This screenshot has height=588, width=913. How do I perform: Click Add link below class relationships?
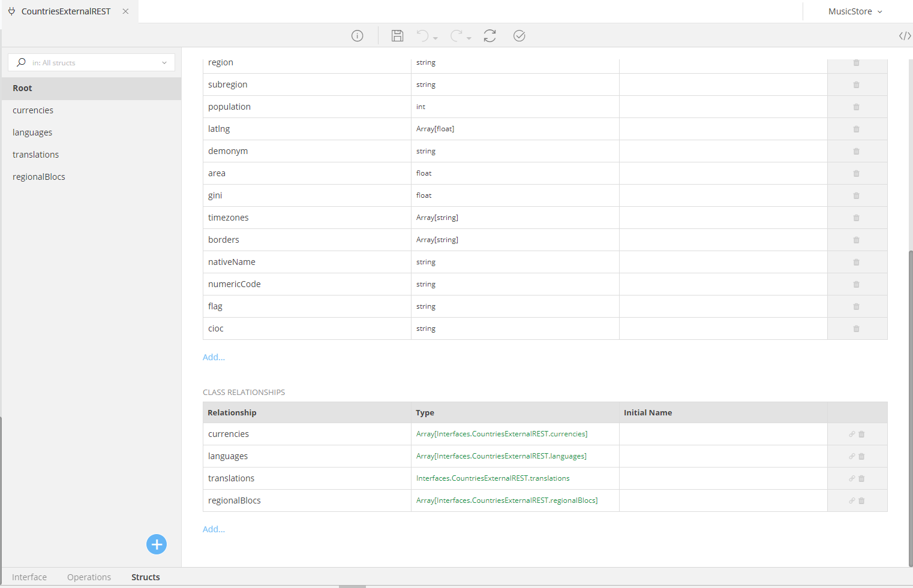coord(214,529)
